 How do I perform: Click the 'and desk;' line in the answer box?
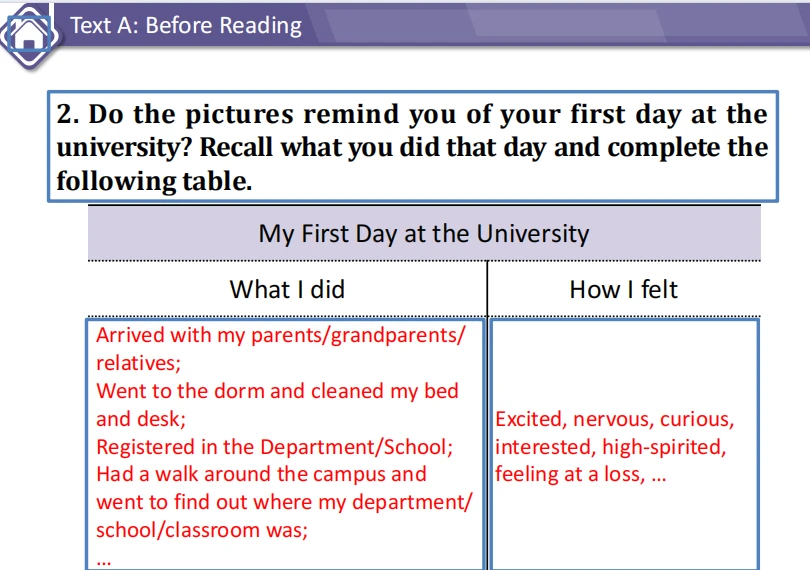pos(141,419)
